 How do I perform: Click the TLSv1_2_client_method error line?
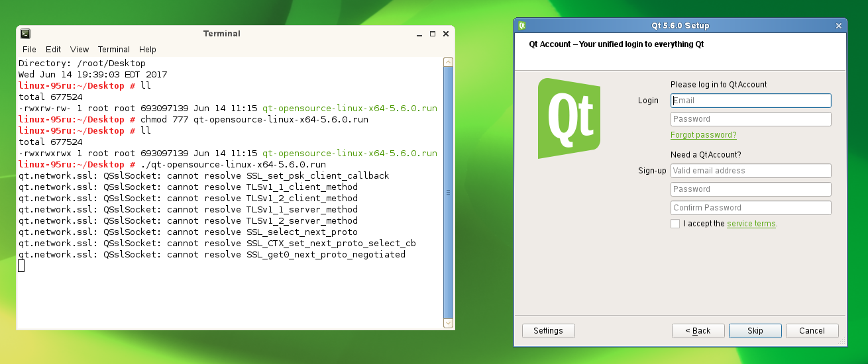[x=188, y=199]
